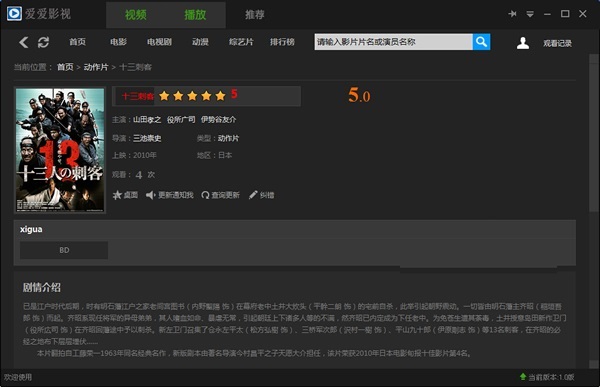Screen dimensions: 600x387
Task: Open the 首页 navigation menu item
Action: click(77, 42)
